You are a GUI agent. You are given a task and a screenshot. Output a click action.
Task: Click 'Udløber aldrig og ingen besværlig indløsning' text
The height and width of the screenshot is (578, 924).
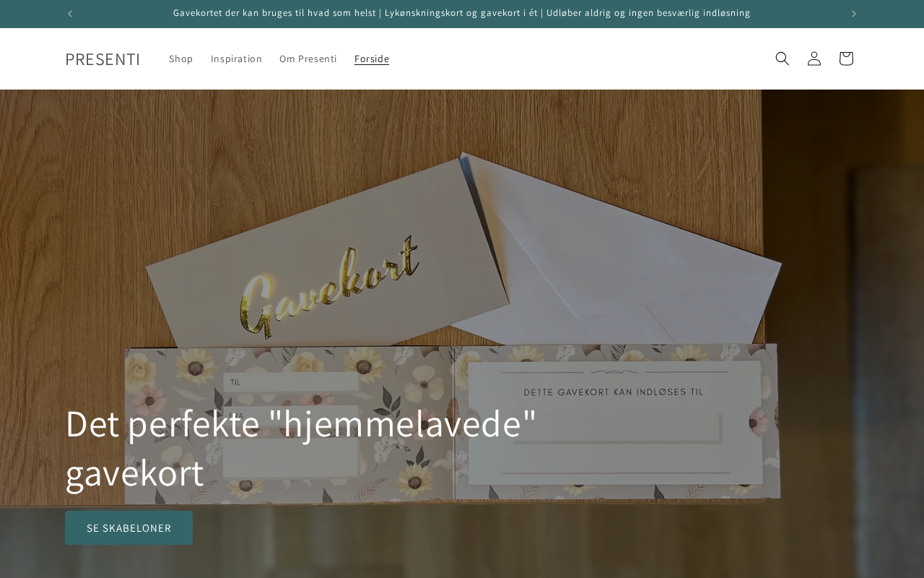point(648,13)
